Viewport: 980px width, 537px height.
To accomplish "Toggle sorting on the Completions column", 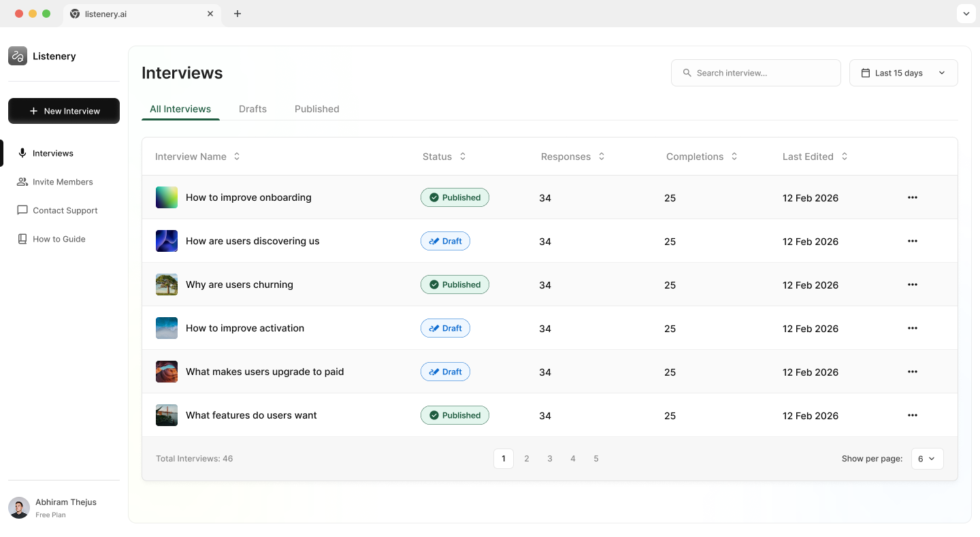I will click(x=734, y=156).
